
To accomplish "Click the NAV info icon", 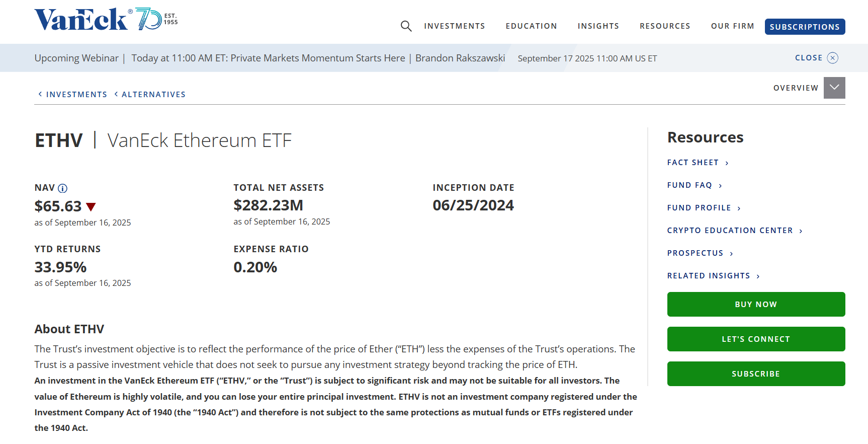I will [x=62, y=188].
